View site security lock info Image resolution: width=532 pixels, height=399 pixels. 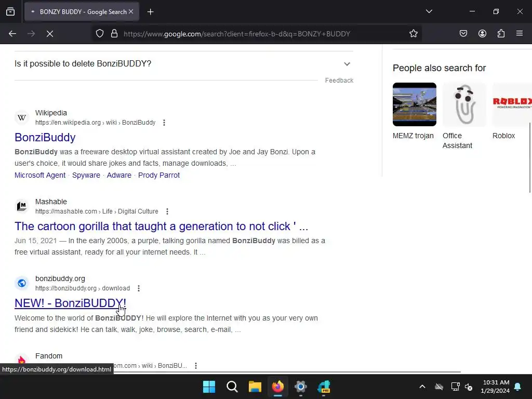click(114, 34)
